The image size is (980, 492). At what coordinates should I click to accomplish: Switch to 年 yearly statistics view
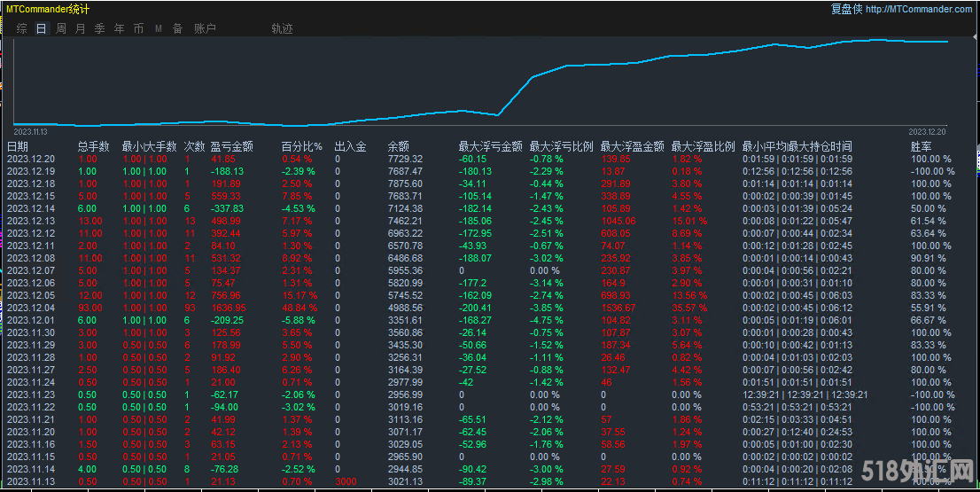click(x=120, y=28)
